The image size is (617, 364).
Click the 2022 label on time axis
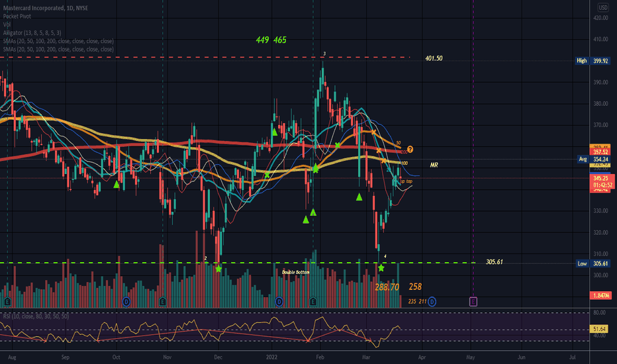(271, 357)
